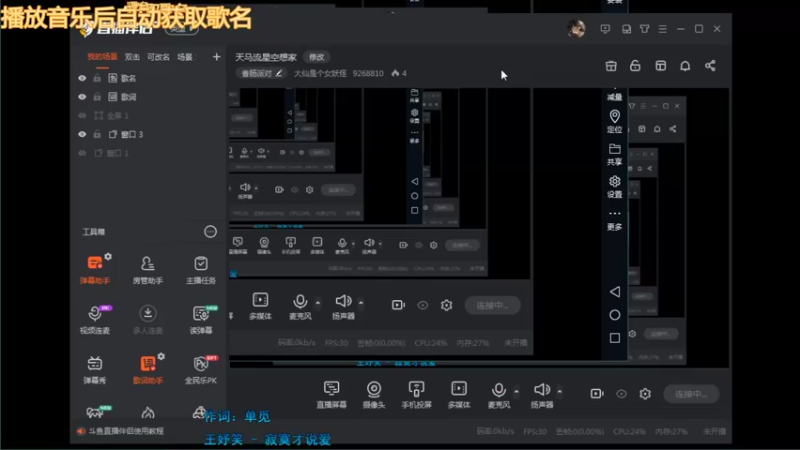Viewport: 800px width, 450px height.
Task: Choose 手机投屏 in bottom toolbar
Action: [416, 394]
